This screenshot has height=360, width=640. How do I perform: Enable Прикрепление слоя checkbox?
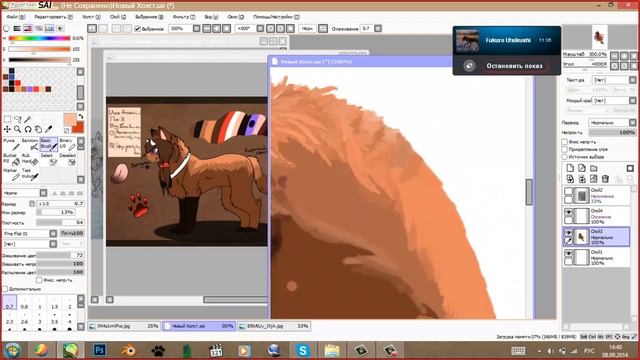[564, 149]
